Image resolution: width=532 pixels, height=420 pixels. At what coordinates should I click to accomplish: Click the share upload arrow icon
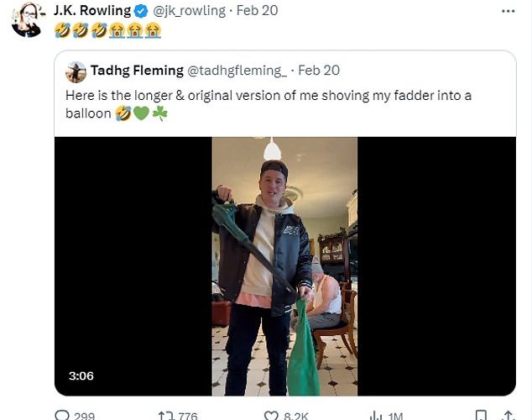click(x=507, y=415)
